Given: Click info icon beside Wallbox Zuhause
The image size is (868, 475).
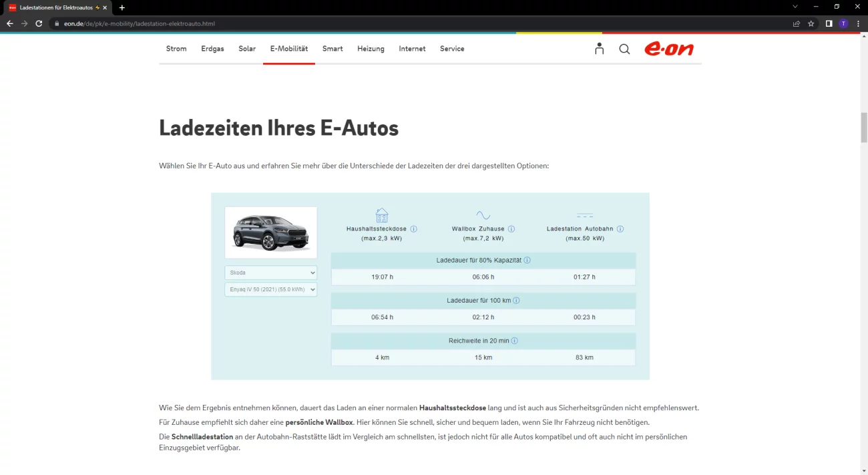Looking at the screenshot, I should point(511,229).
